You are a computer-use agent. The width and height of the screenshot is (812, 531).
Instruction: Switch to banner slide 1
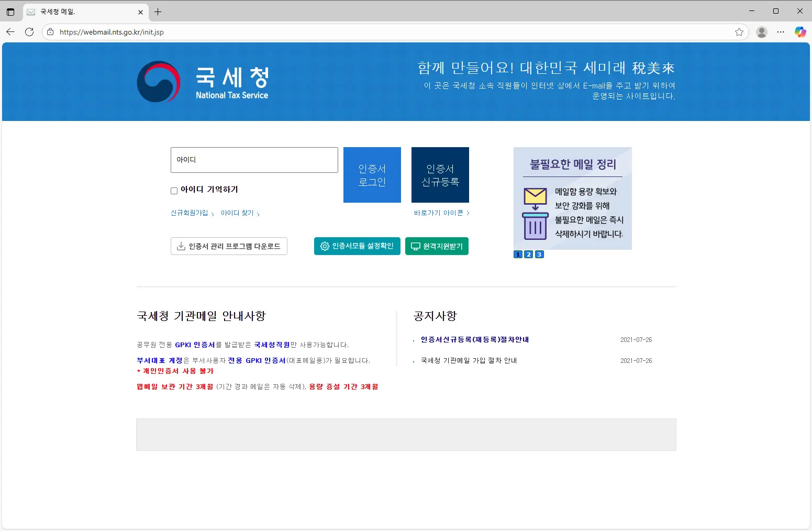tap(518, 255)
